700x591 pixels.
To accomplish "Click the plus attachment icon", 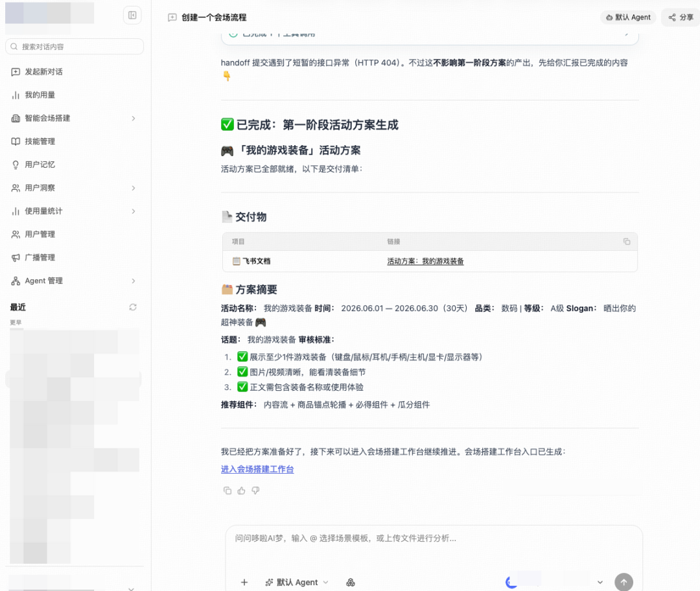I will [x=244, y=582].
